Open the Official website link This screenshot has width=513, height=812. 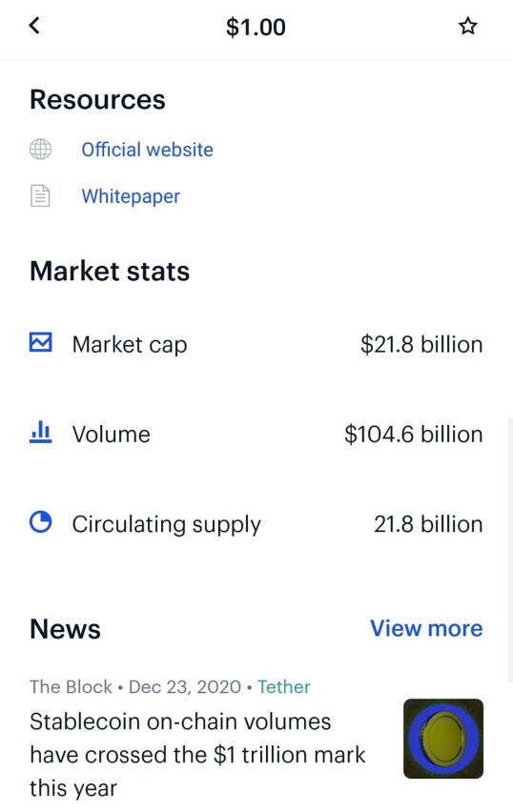pos(147,150)
